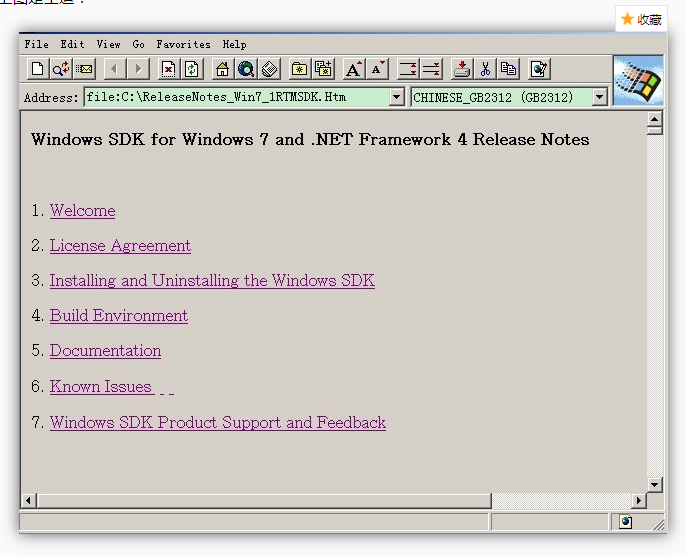The height and width of the screenshot is (556, 686).
Task: Click the add to favorites icon
Action: coord(323,69)
